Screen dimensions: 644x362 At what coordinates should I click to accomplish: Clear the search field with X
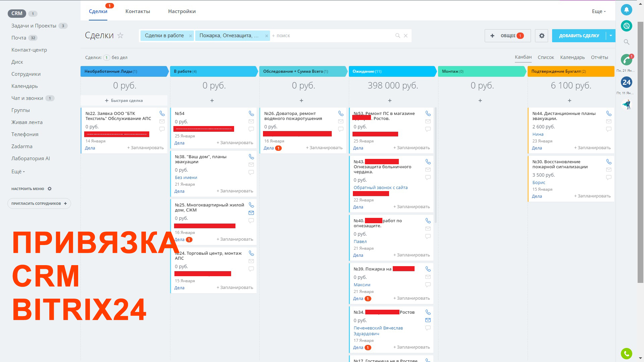pos(406,36)
